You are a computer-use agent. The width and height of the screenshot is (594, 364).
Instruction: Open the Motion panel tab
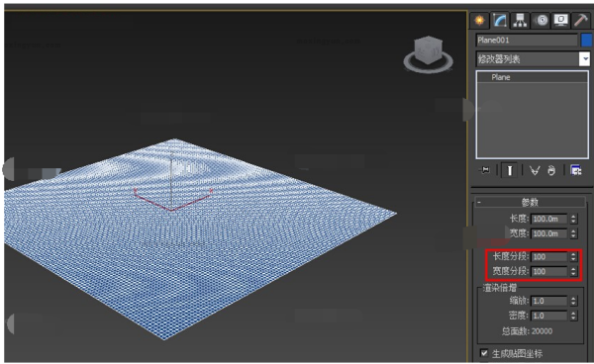click(541, 20)
